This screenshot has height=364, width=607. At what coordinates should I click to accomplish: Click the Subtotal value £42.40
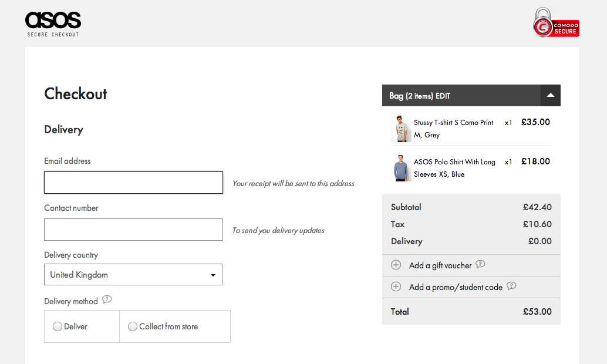537,207
